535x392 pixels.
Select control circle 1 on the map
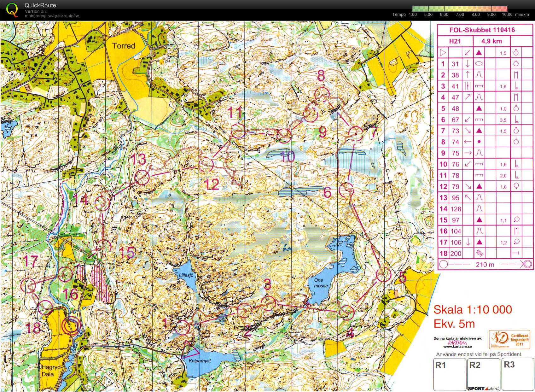click(x=182, y=327)
